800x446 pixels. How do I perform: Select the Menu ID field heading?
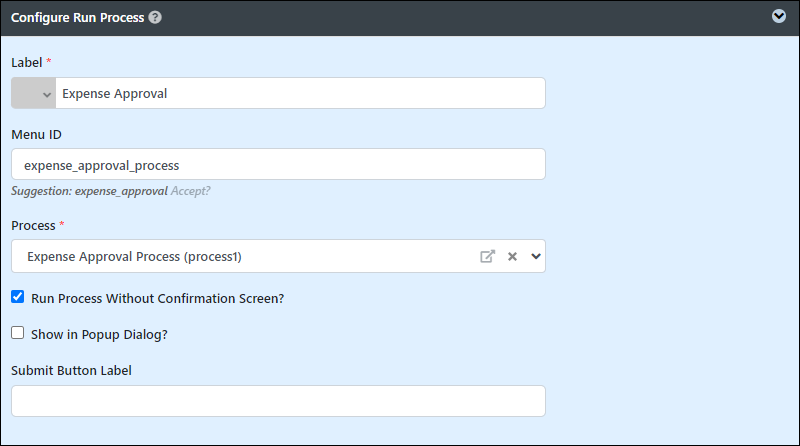tap(36, 135)
